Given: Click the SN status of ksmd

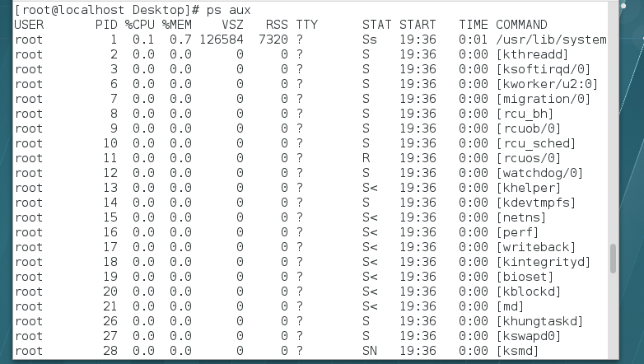Looking at the screenshot, I should click(x=370, y=351).
